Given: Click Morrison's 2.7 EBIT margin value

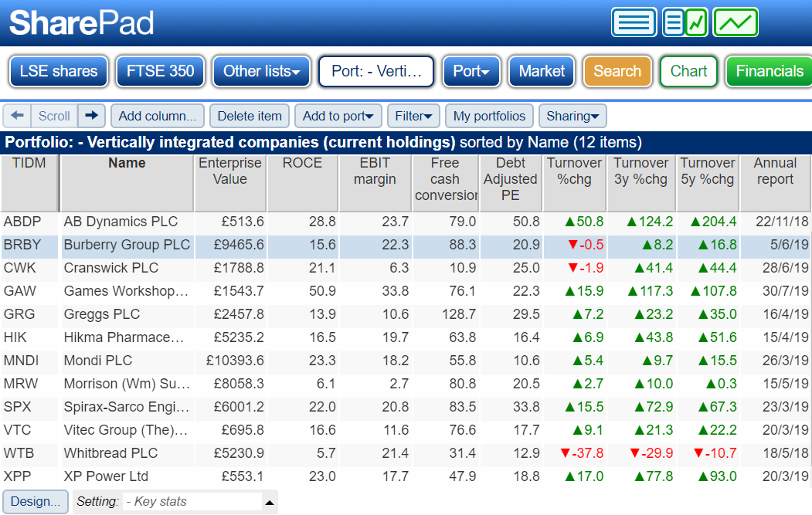Looking at the screenshot, I should pyautogui.click(x=399, y=384).
